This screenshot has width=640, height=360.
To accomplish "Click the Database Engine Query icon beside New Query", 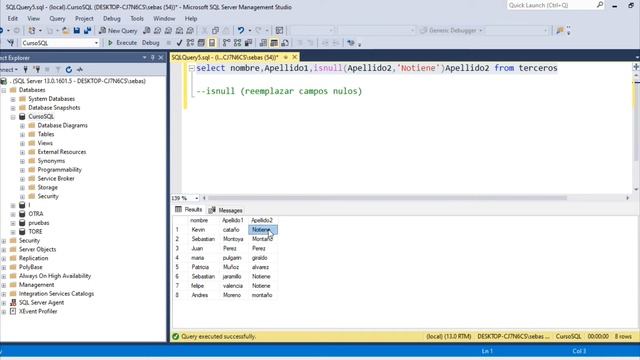I will (x=147, y=31).
